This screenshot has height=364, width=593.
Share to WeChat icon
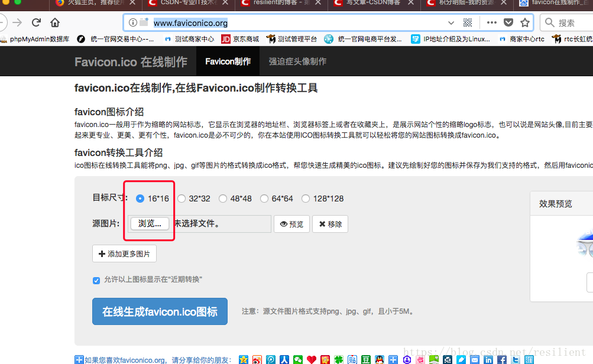pos(298,360)
